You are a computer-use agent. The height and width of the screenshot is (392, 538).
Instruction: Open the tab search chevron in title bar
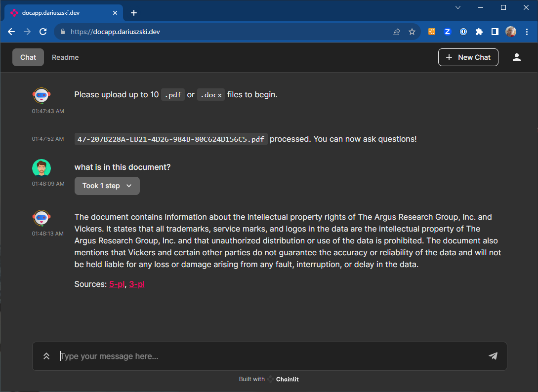click(458, 7)
